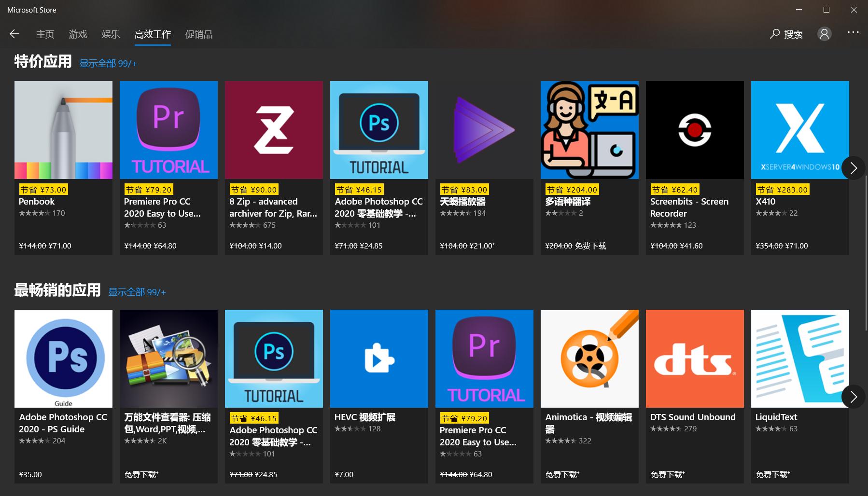Screen dimensions: 868x496
Task: Switch to the 游戏 tab
Action: tap(78, 34)
